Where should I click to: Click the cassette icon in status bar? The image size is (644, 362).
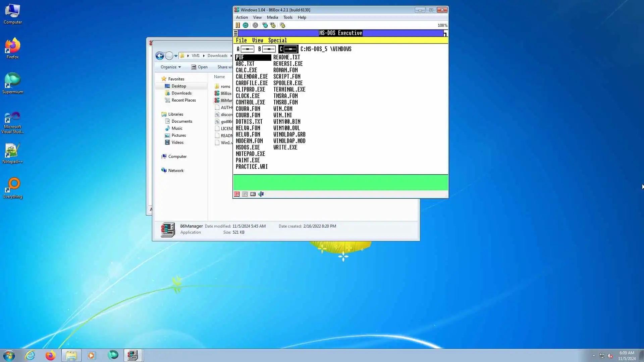point(253,194)
